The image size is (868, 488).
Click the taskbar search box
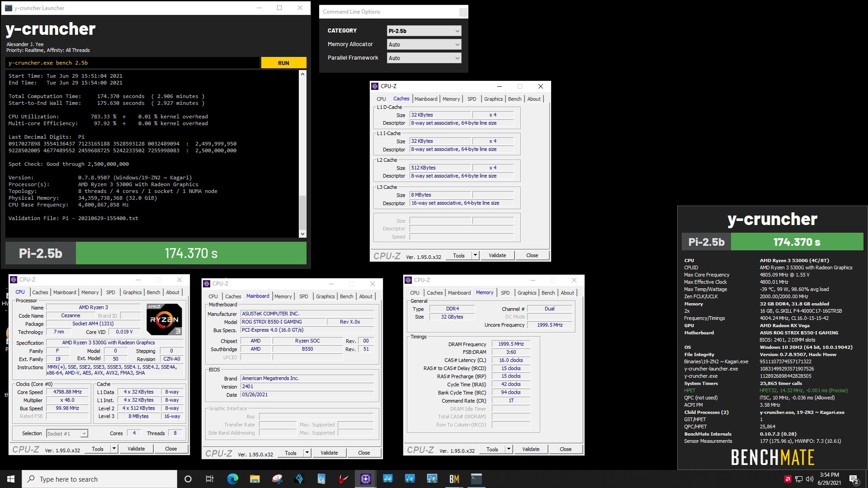pos(99,479)
